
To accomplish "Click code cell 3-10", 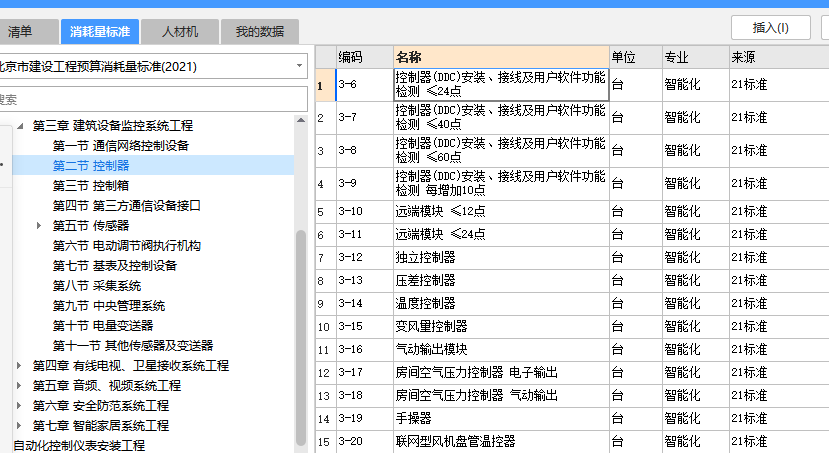I will [x=365, y=211].
